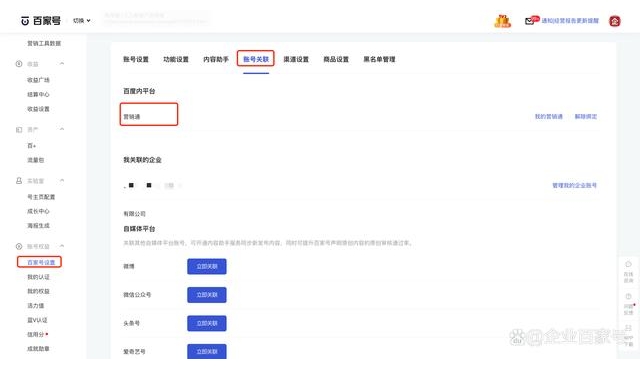This screenshot has width=640, height=369.
Task: Open 在线咨询 floating icon
Action: pyautogui.click(x=628, y=272)
